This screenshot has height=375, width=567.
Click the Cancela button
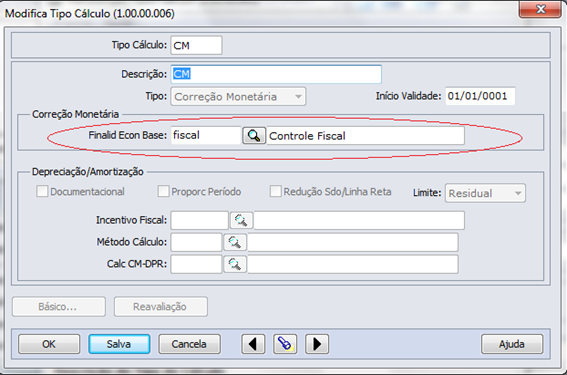coord(189,344)
